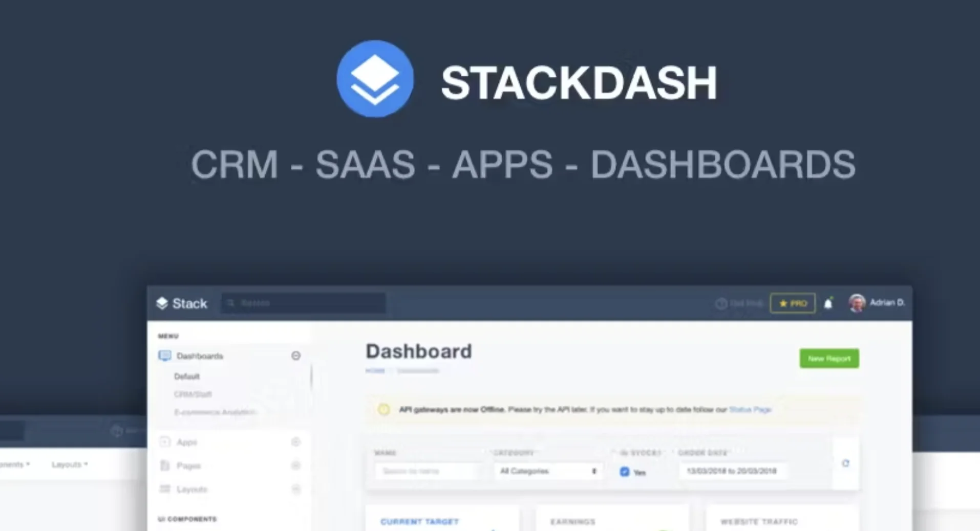The height and width of the screenshot is (531, 980).
Task: Click the Stack logo in header
Action: pyautogui.click(x=182, y=303)
